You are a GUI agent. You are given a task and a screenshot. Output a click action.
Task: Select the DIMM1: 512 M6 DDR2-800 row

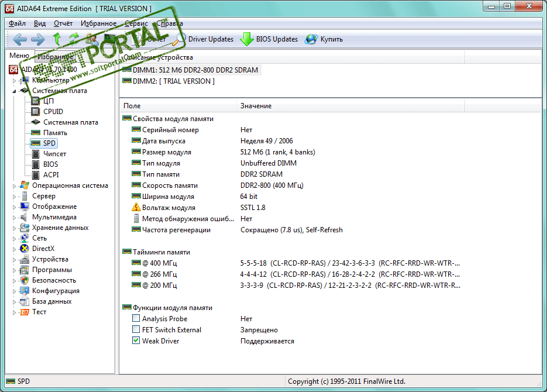point(191,70)
